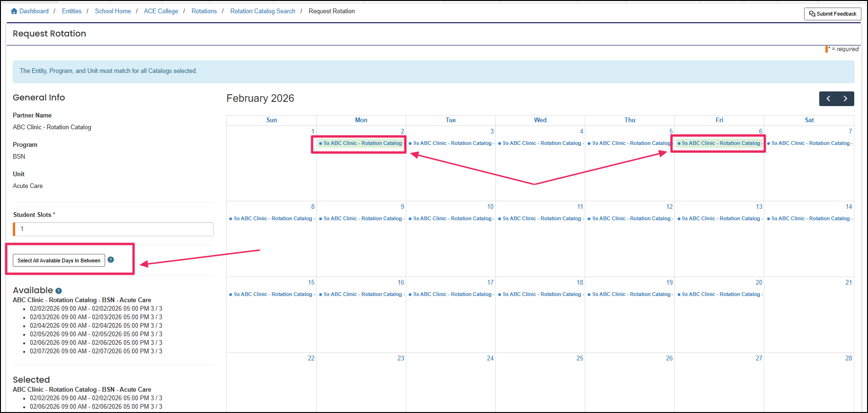The height and width of the screenshot is (413, 868).
Task: Return to Rotation Catalog Search breadcrumb
Action: coord(263,11)
